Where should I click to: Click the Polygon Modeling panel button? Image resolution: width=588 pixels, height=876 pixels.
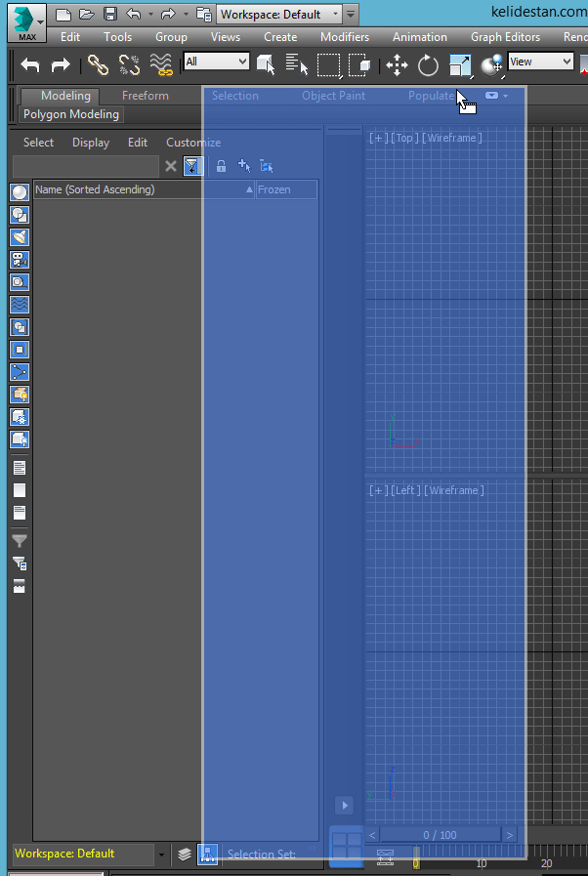tap(71, 114)
